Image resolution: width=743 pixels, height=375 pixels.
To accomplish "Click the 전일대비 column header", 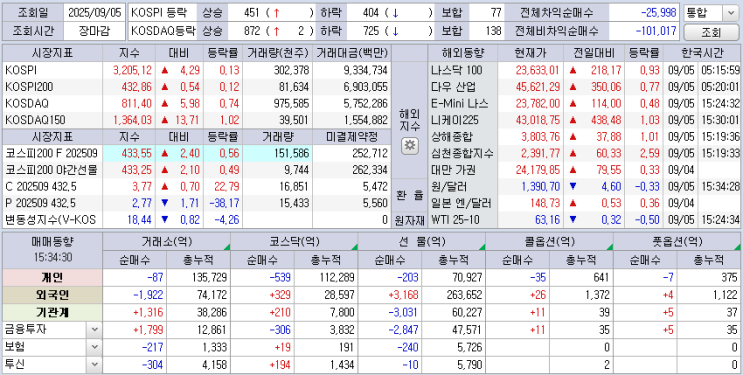I will [594, 53].
